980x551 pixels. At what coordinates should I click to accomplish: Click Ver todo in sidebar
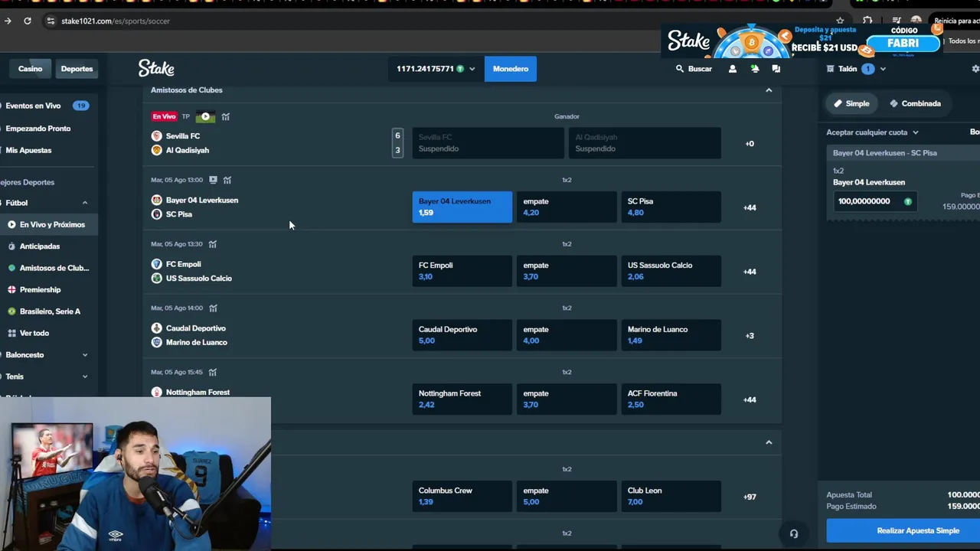(x=34, y=333)
